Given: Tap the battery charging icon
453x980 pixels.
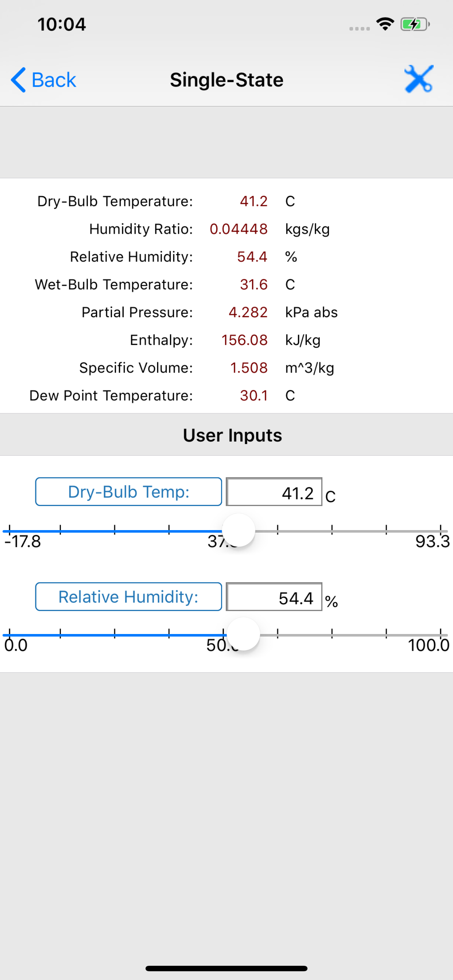Looking at the screenshot, I should click(x=415, y=24).
